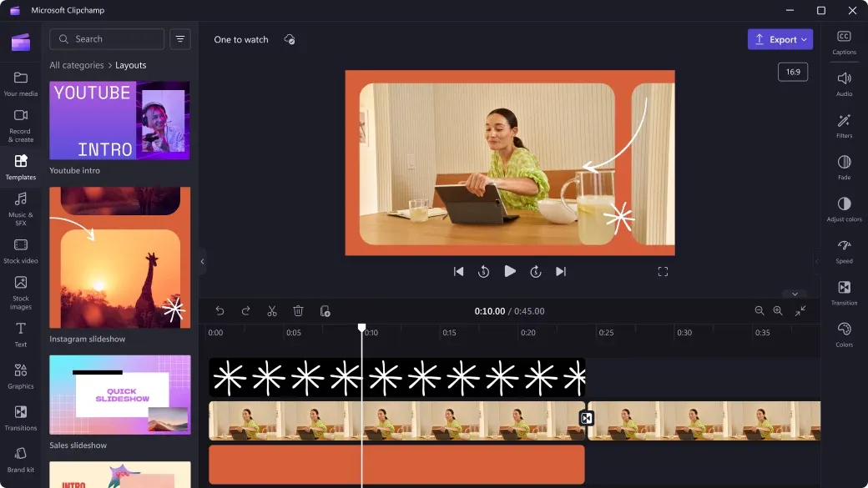Collapse the left media panel with the chevron
868x488 pixels.
[x=202, y=261]
